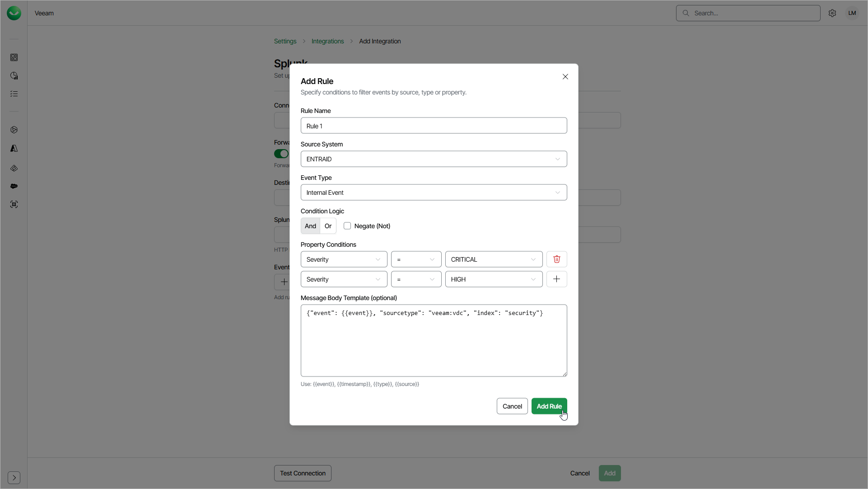Image resolution: width=868 pixels, height=489 pixels.
Task: Open the Event Type dropdown
Action: click(x=434, y=193)
